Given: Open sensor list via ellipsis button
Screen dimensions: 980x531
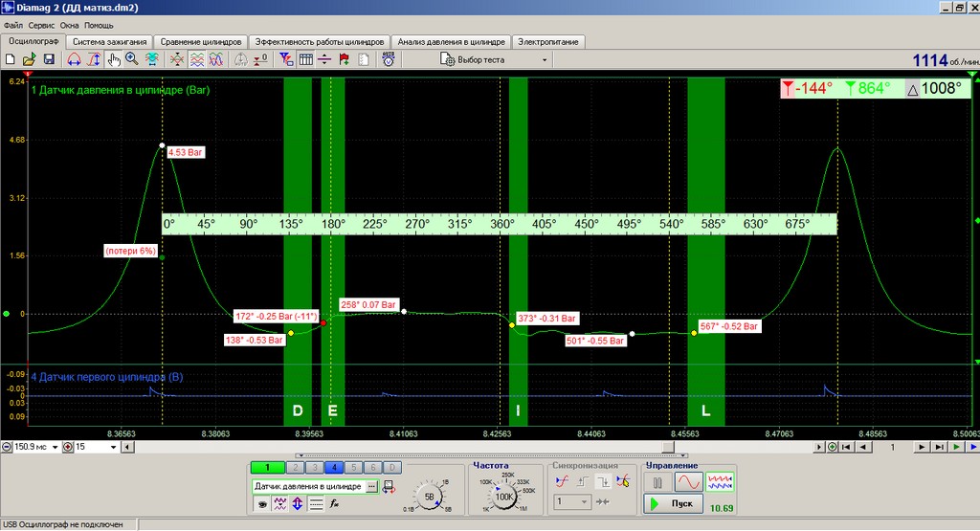Looking at the screenshot, I should (x=372, y=486).
